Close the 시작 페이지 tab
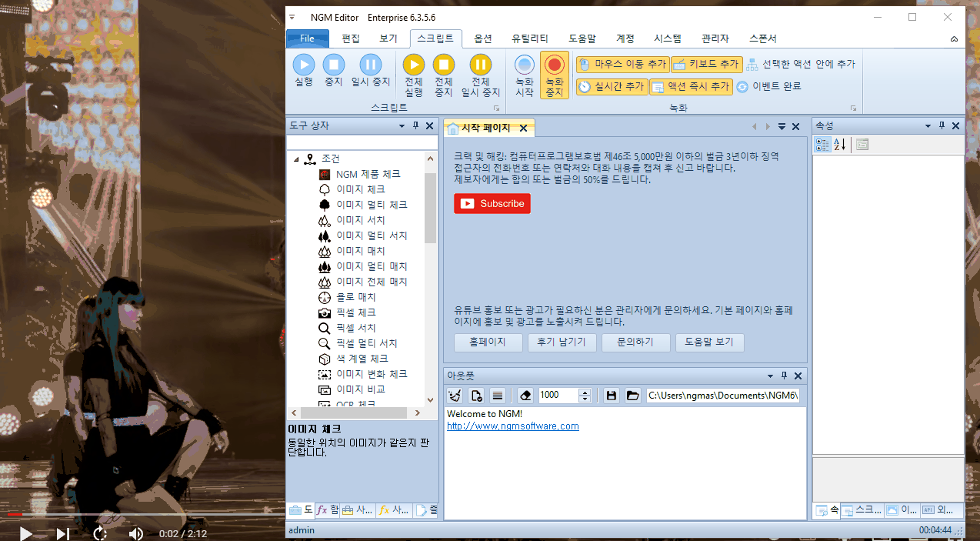This screenshot has width=980, height=541. [524, 128]
